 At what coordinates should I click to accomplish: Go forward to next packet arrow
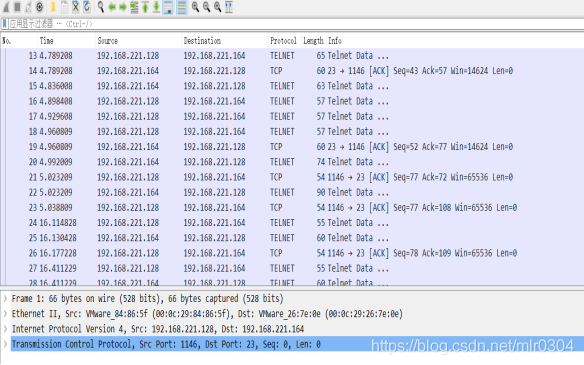click(x=123, y=7)
